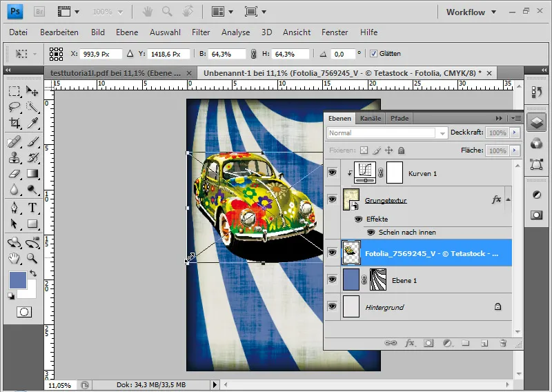Toggle Quick Mask mode
The height and width of the screenshot is (392, 552).
(24, 312)
